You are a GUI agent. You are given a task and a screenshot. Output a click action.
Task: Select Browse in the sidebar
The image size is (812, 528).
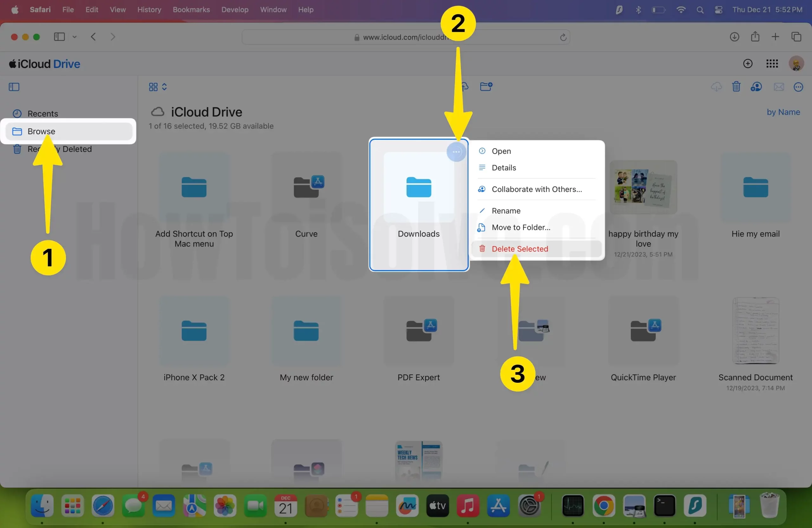point(69,131)
